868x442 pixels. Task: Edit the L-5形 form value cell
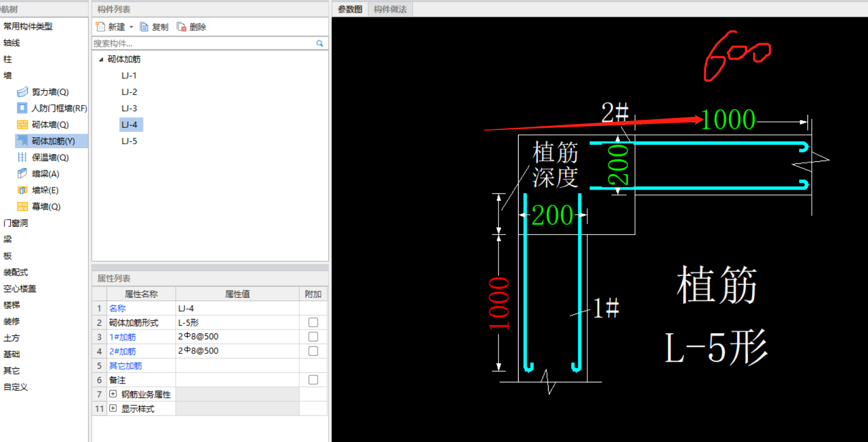coord(237,322)
